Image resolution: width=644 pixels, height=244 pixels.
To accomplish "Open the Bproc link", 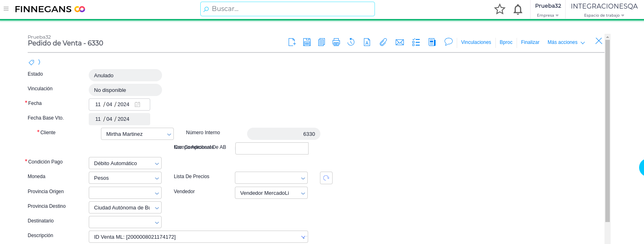I will [506, 42].
